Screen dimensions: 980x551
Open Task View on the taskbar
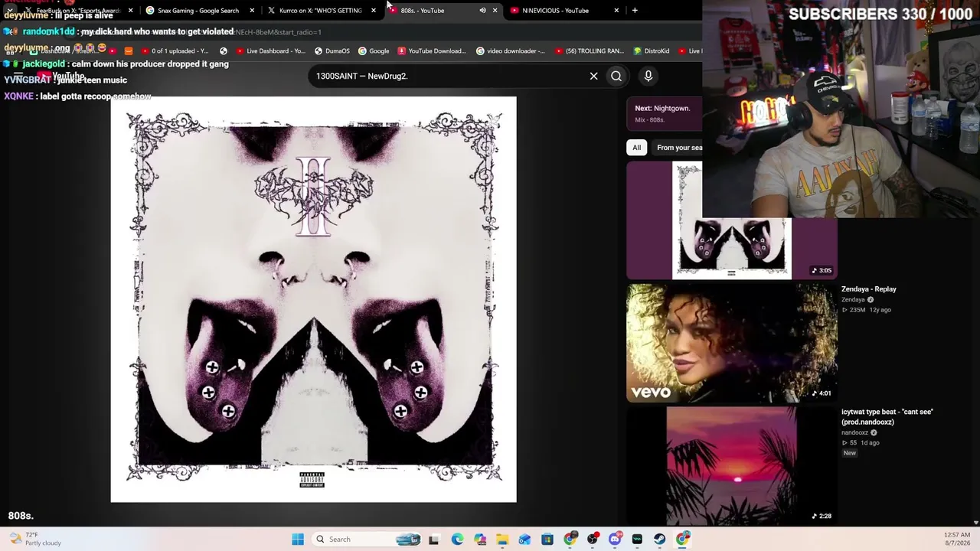point(433,540)
